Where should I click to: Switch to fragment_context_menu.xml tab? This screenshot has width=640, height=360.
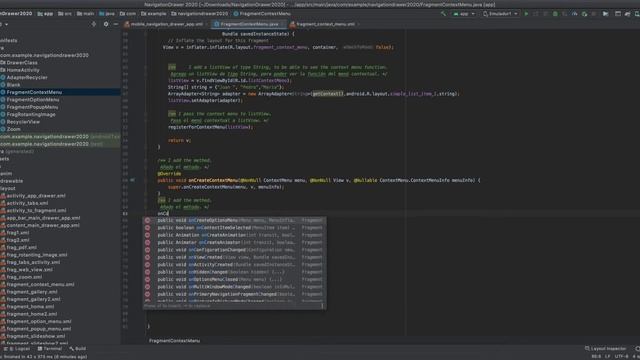click(324, 24)
